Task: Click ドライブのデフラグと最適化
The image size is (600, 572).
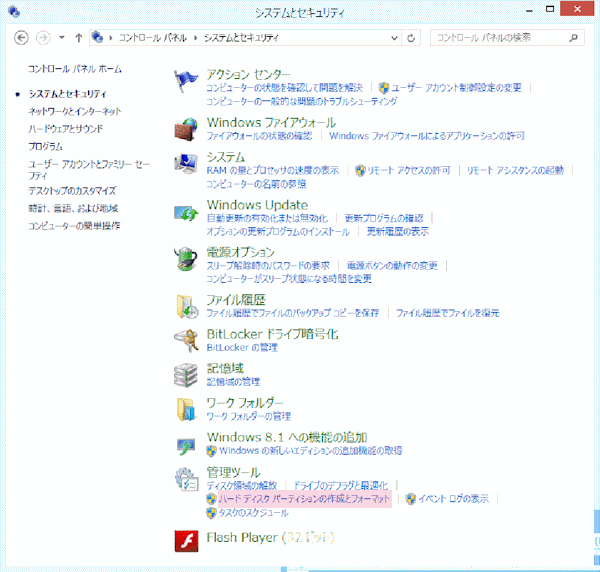Action: click(341, 486)
